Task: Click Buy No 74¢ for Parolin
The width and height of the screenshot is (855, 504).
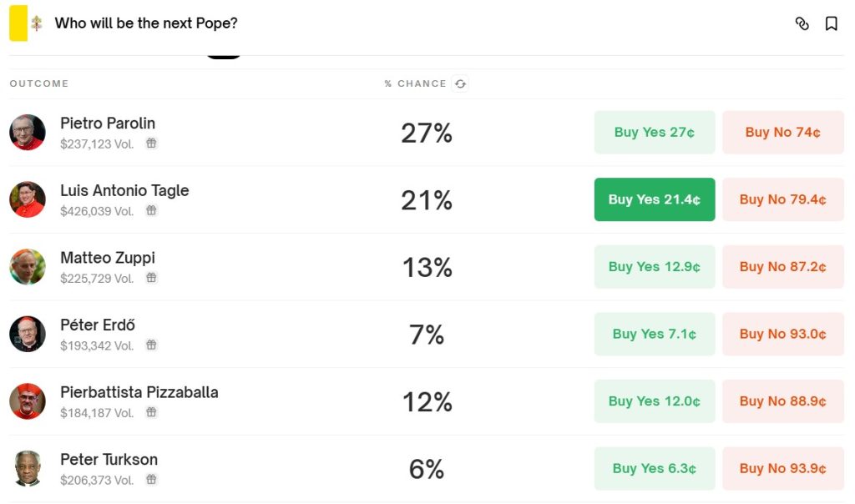Action: 782,132
